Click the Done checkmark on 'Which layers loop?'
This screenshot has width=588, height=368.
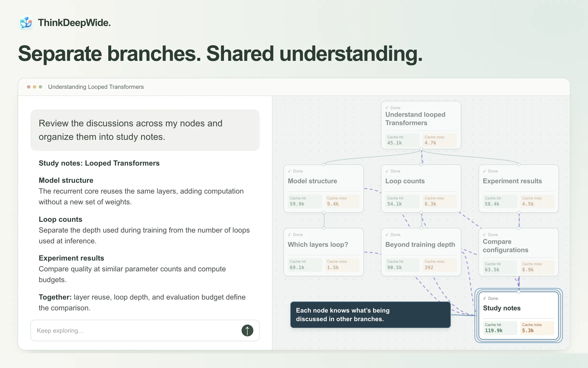[289, 235]
